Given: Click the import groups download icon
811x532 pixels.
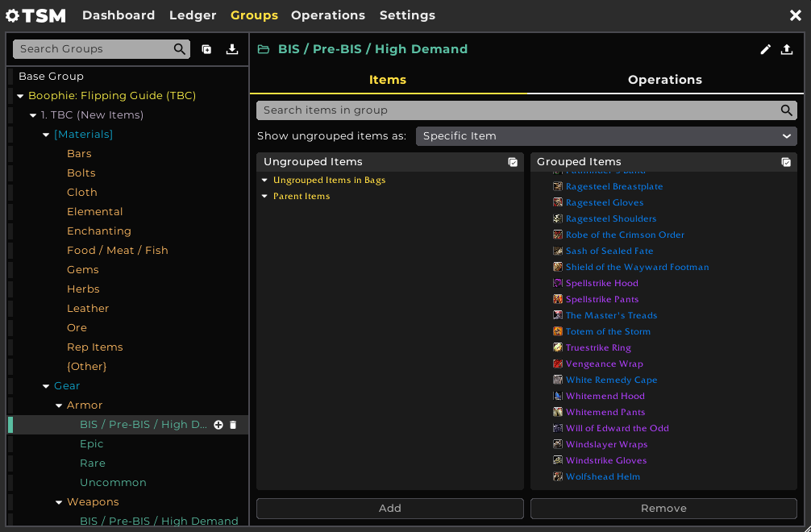Looking at the screenshot, I should (232, 49).
